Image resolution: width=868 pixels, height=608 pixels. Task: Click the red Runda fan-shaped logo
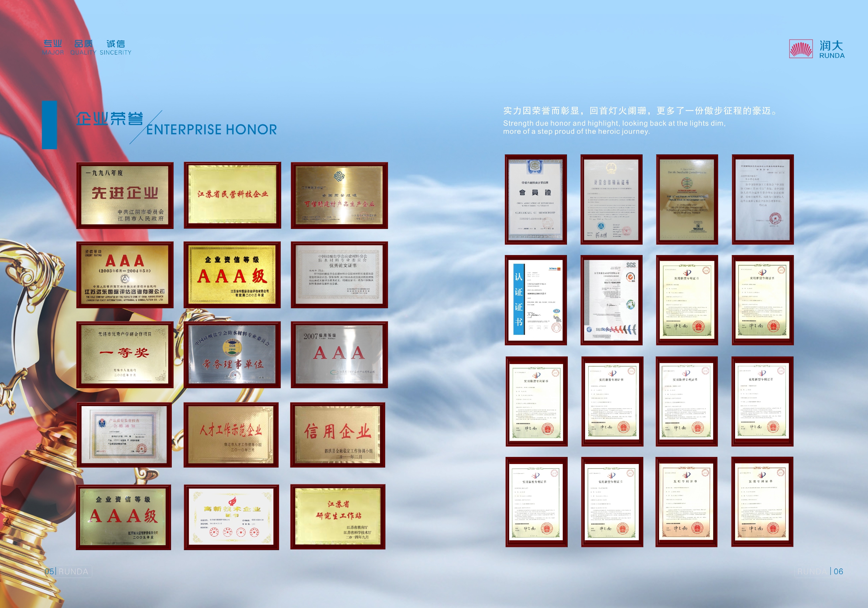point(801,49)
